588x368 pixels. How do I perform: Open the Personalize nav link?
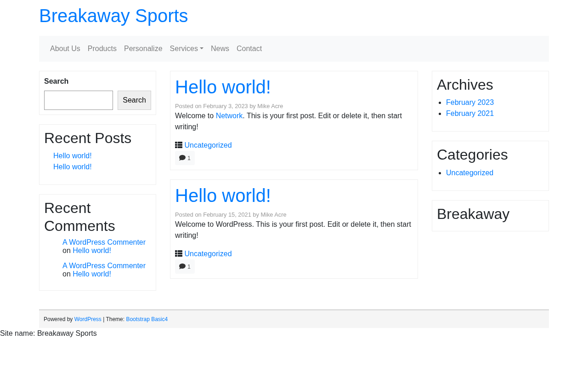[x=143, y=49]
